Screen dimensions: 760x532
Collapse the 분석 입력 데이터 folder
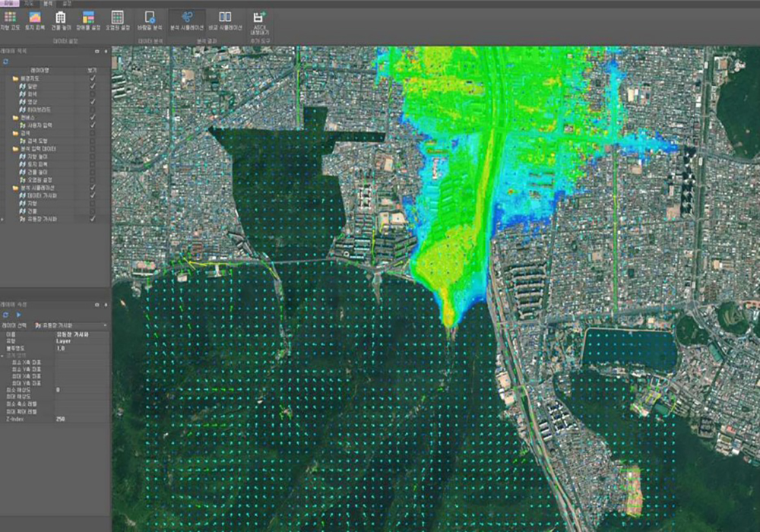pos(15,148)
